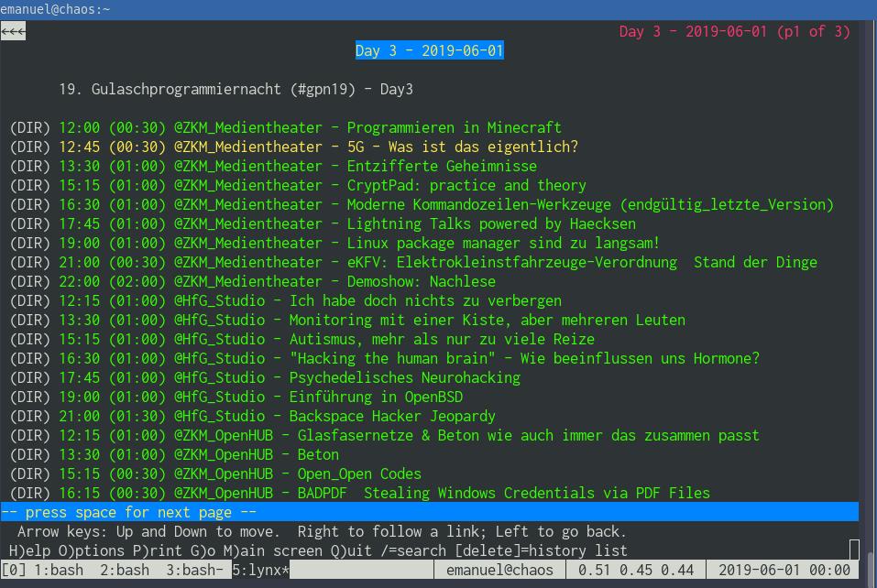
Task: Open the 'Entzifferte Geheimnisse' entry
Action: click(298, 167)
